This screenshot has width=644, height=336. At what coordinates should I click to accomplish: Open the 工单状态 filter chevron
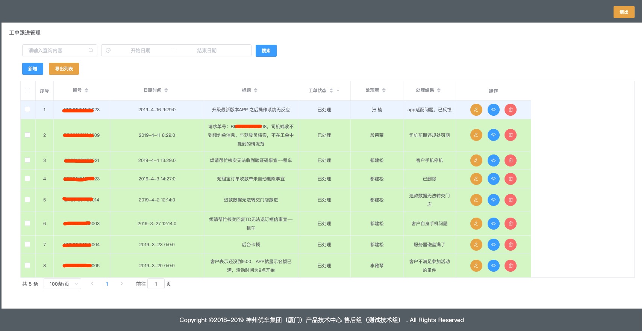pos(338,91)
